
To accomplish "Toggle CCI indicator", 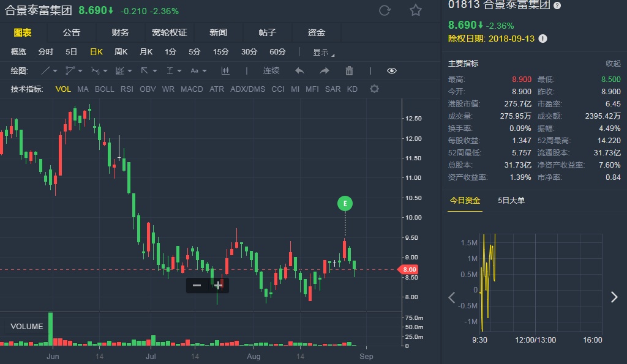I will point(278,89).
